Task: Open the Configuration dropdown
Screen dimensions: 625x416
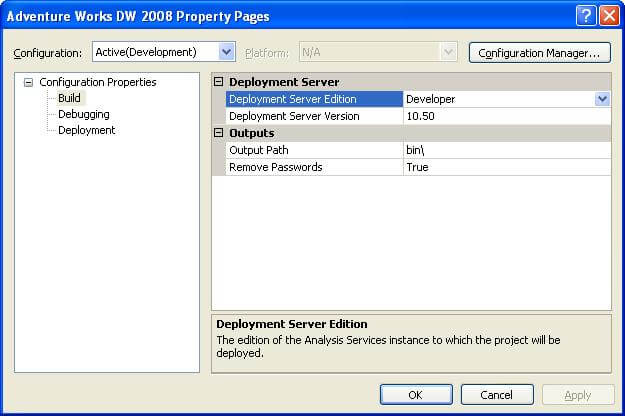Action: [x=226, y=52]
